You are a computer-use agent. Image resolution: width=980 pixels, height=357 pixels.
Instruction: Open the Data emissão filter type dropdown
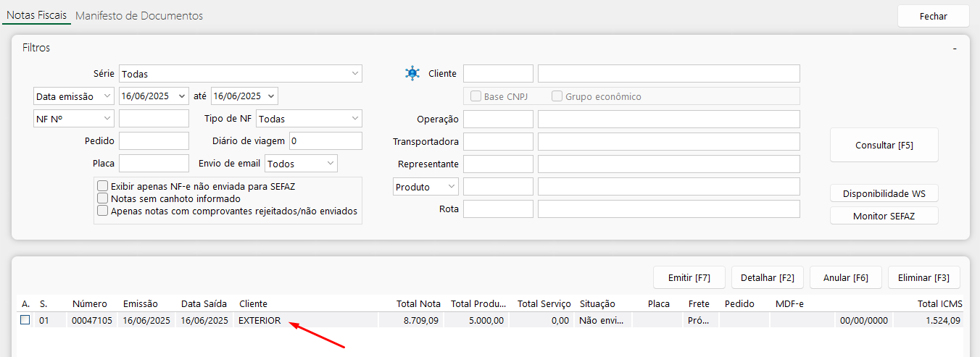tap(74, 96)
